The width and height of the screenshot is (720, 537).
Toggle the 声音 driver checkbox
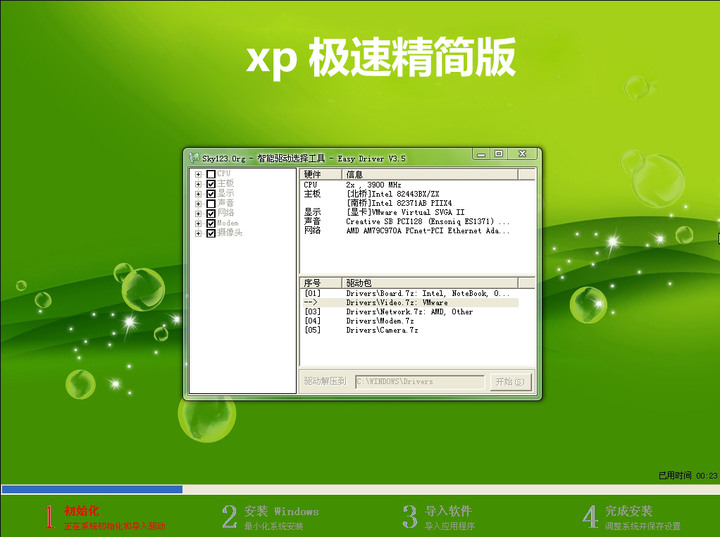pyautogui.click(x=211, y=203)
